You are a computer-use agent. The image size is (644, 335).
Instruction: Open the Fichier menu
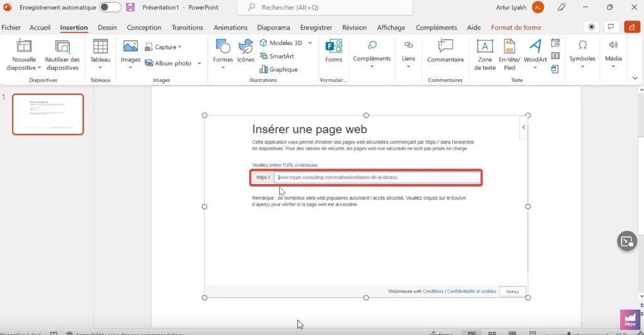pyautogui.click(x=11, y=28)
